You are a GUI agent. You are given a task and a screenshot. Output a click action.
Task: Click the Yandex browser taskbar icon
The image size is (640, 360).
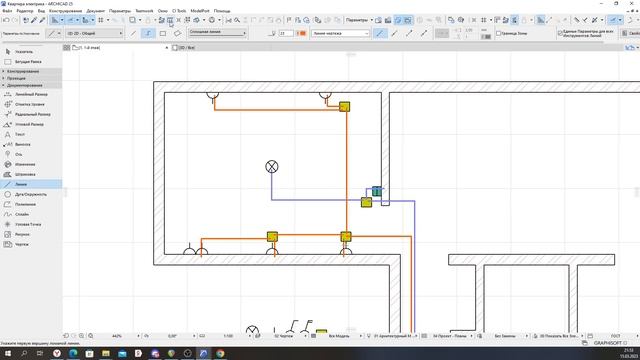57,353
